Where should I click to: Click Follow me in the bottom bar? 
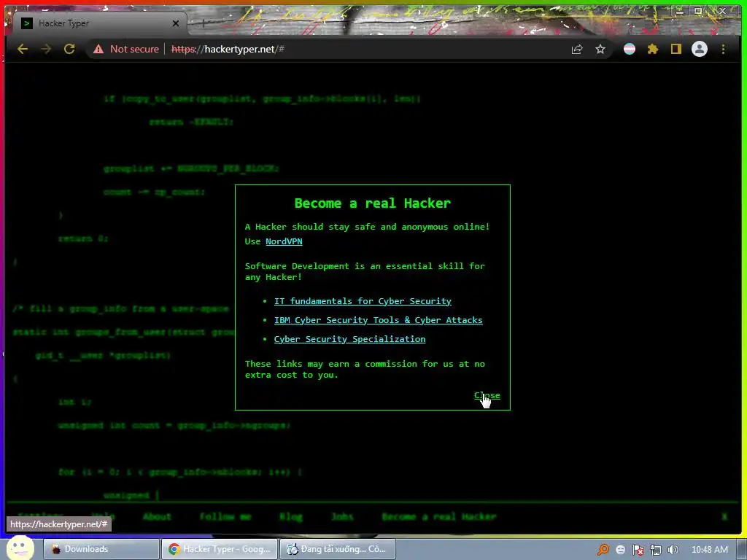tap(225, 517)
